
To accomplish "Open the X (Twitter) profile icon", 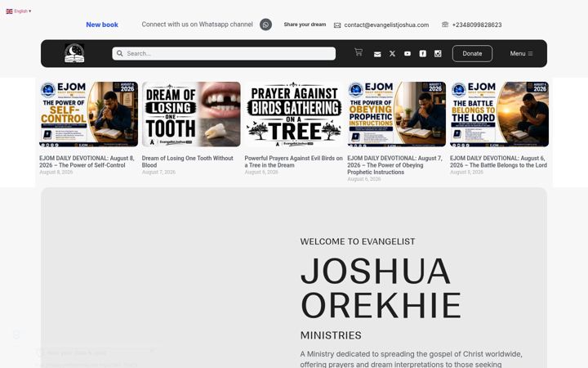I will pos(392,54).
